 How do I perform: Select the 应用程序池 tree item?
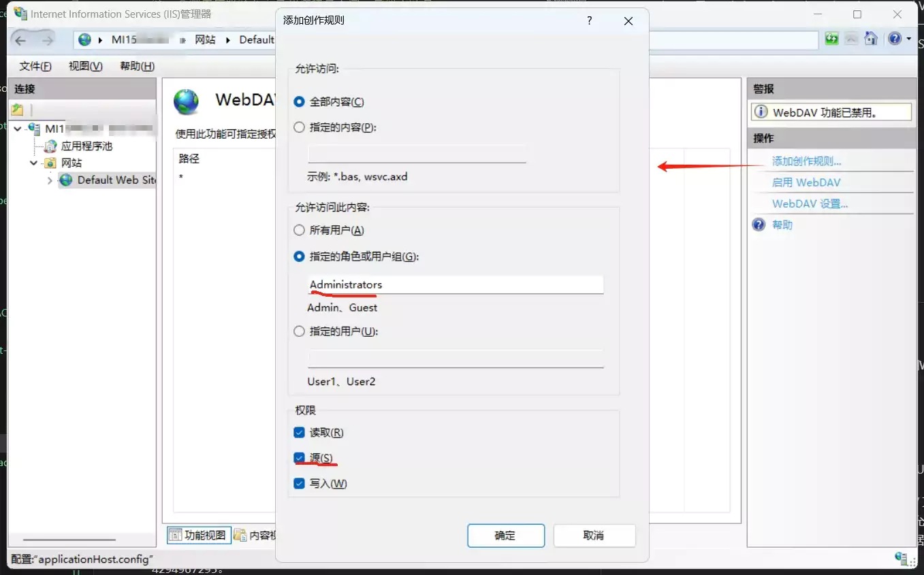coord(86,146)
